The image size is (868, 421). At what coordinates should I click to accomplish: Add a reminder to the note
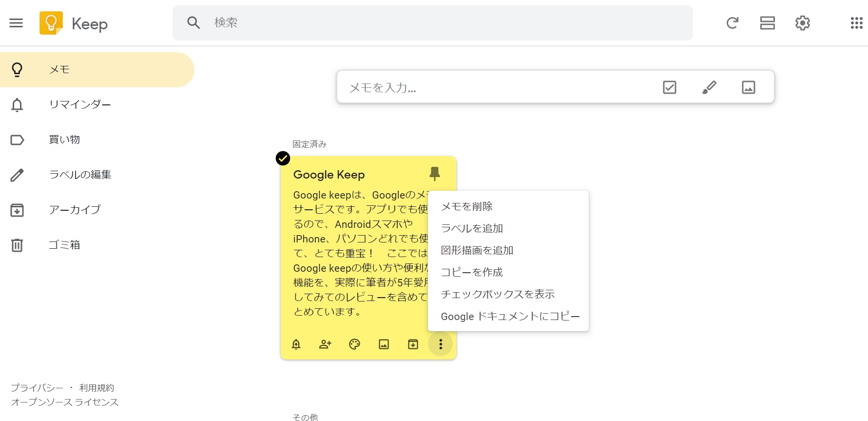click(x=296, y=344)
